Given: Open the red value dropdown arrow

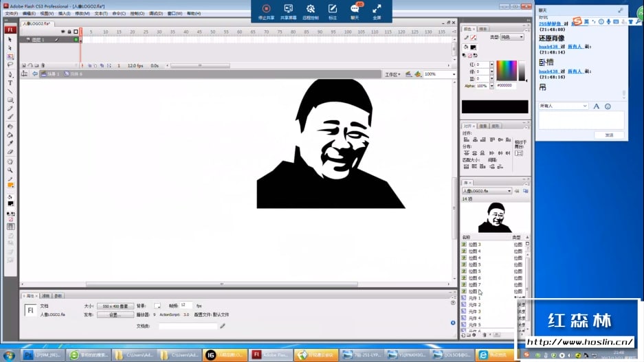Looking at the screenshot, I should coord(491,65).
